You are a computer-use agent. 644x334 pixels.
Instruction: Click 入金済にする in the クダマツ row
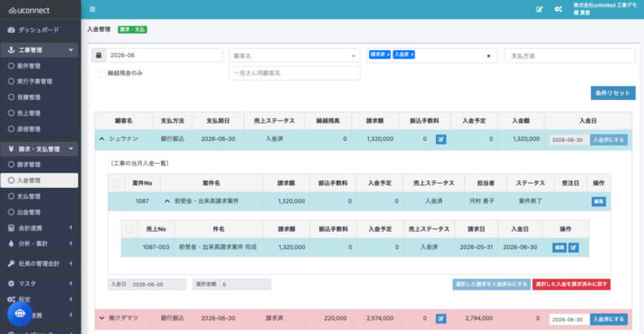pyautogui.click(x=609, y=319)
